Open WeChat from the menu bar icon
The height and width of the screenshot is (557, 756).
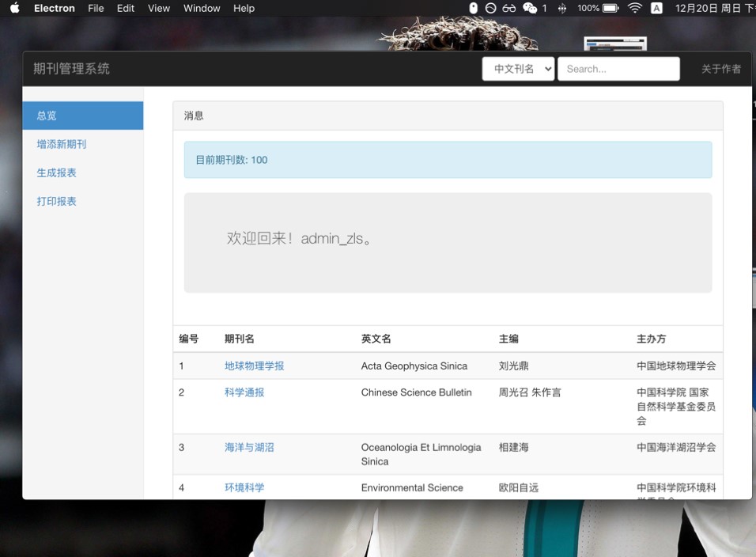tap(530, 8)
